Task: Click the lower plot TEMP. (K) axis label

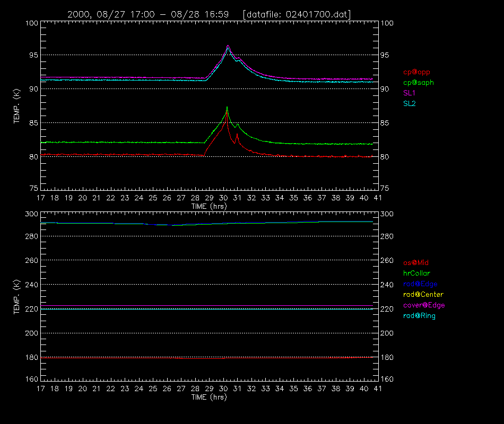Action: click(x=16, y=297)
